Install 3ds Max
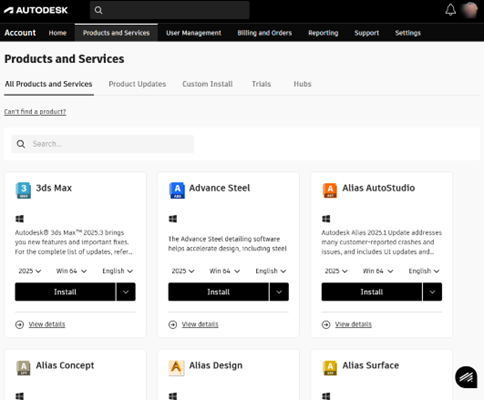Viewport: 484px width, 400px height. (65, 292)
